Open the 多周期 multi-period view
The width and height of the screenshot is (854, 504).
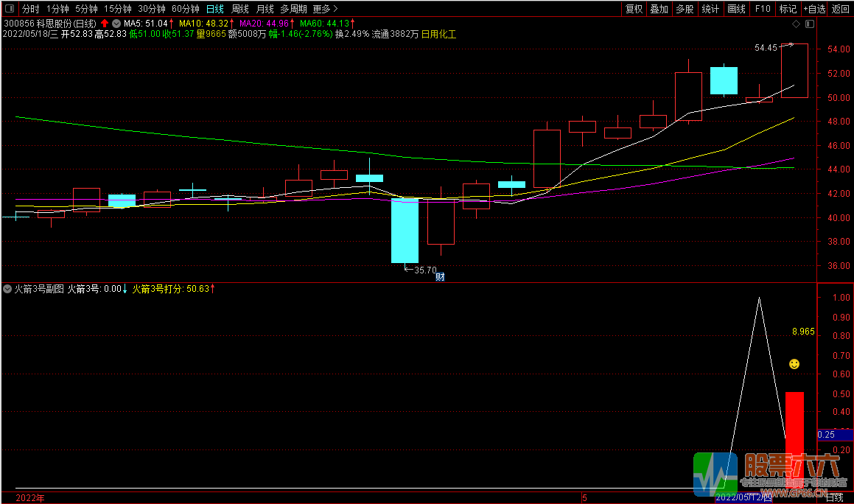click(x=293, y=9)
